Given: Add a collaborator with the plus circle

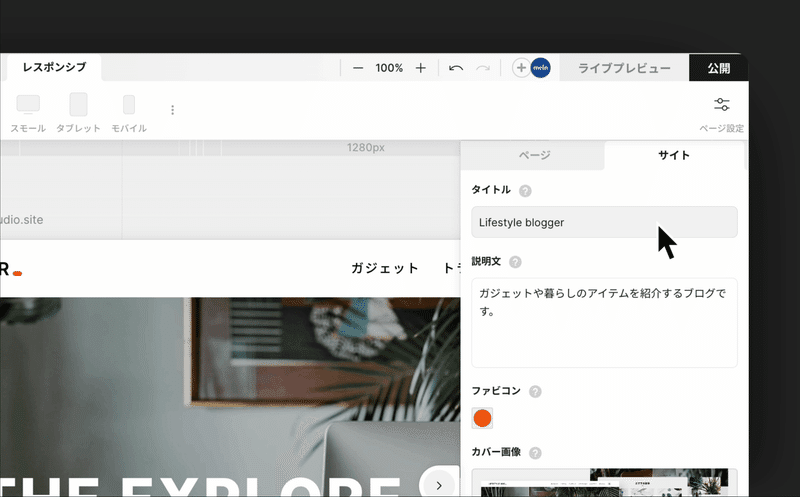Looking at the screenshot, I should click(521, 68).
